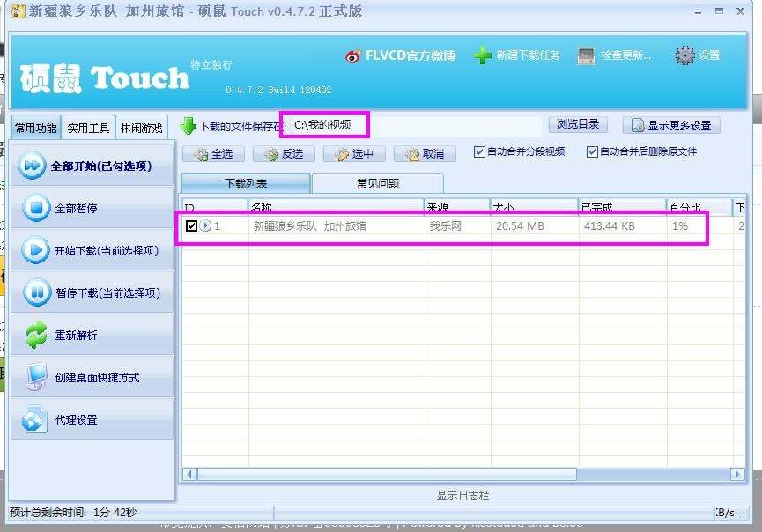Toggle 自动合并后删除原文件 checkbox
This screenshot has width=762, height=532.
[592, 152]
